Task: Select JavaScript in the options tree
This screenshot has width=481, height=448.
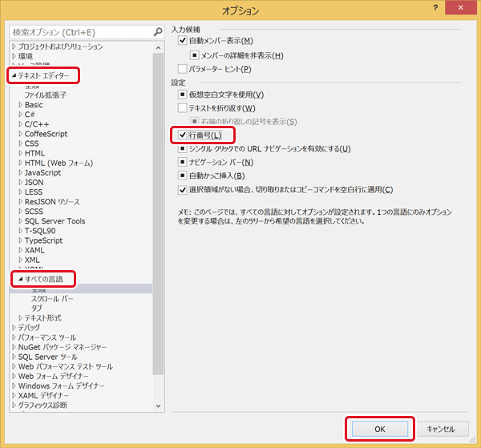Action: pos(42,172)
